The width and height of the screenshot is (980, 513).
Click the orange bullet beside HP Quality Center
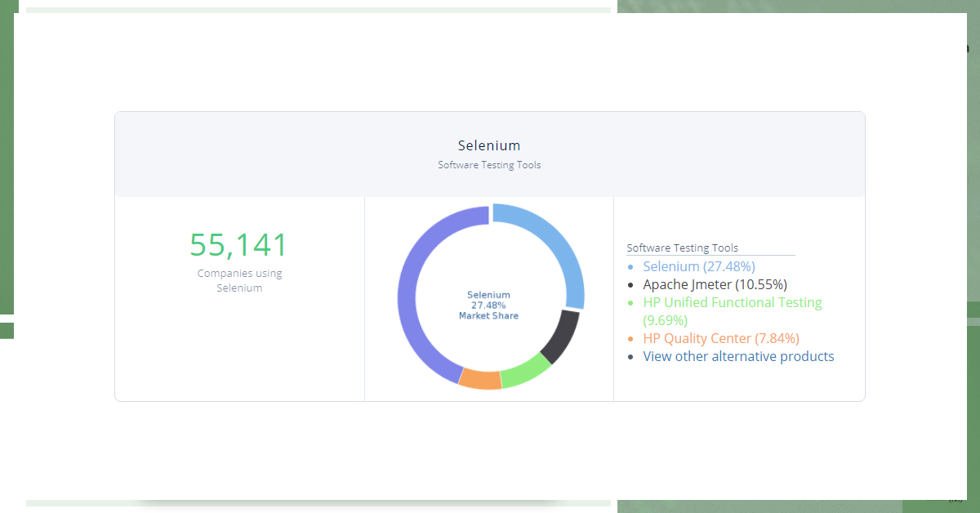pos(630,339)
